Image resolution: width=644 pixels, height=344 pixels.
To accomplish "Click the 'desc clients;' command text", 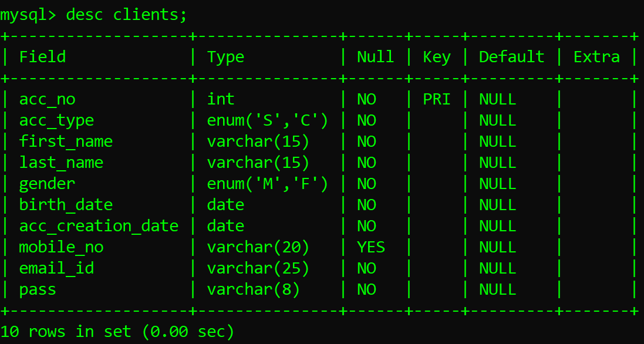I will coord(126,15).
